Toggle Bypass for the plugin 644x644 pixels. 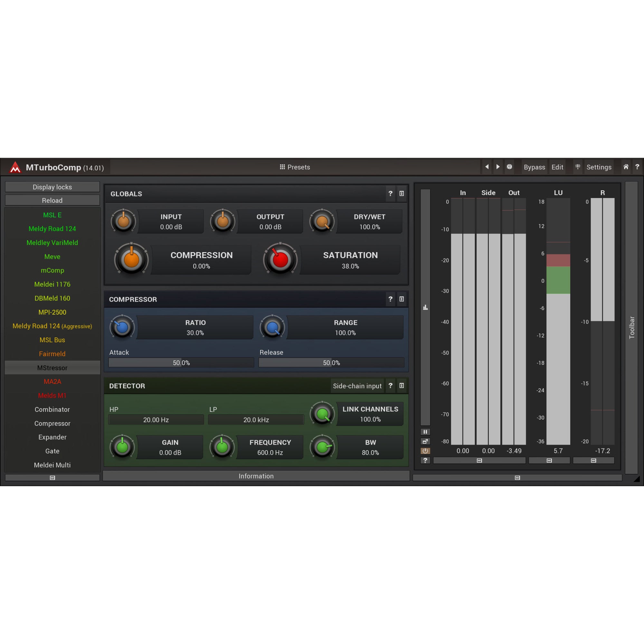pos(534,167)
